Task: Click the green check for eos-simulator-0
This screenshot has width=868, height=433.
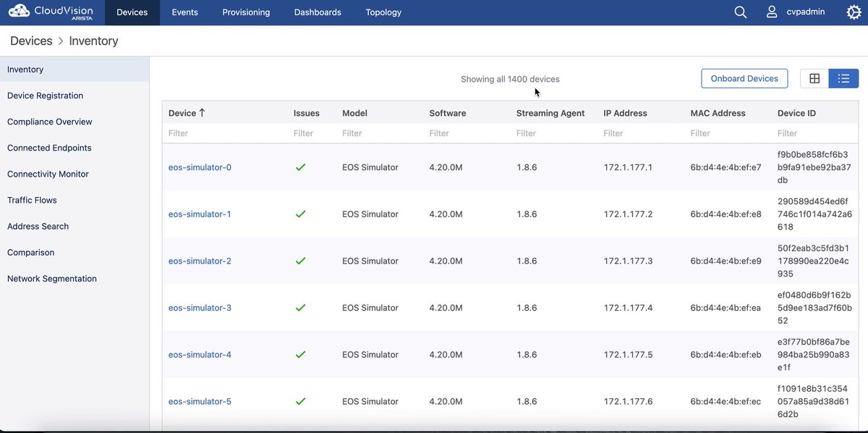Action: pyautogui.click(x=300, y=167)
